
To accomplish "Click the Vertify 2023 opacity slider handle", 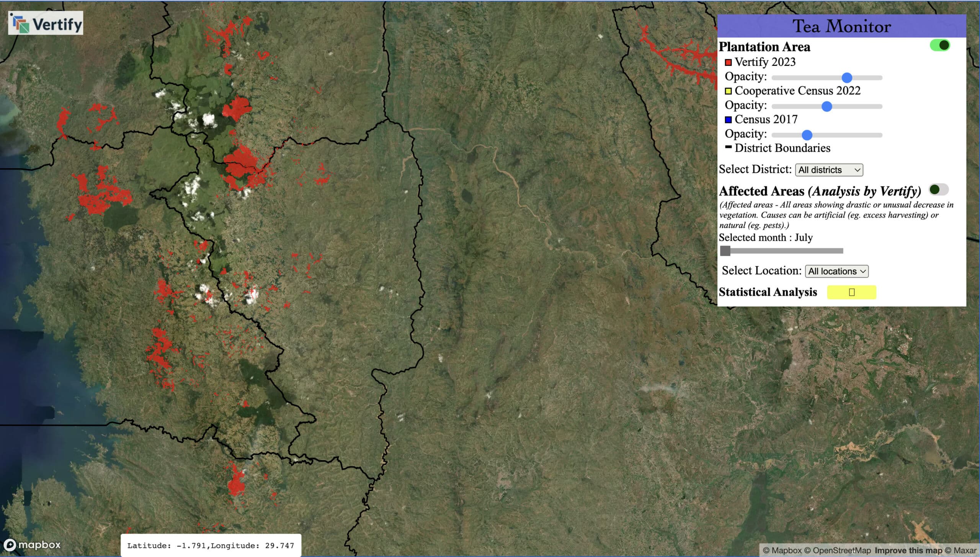I will pyautogui.click(x=847, y=78).
